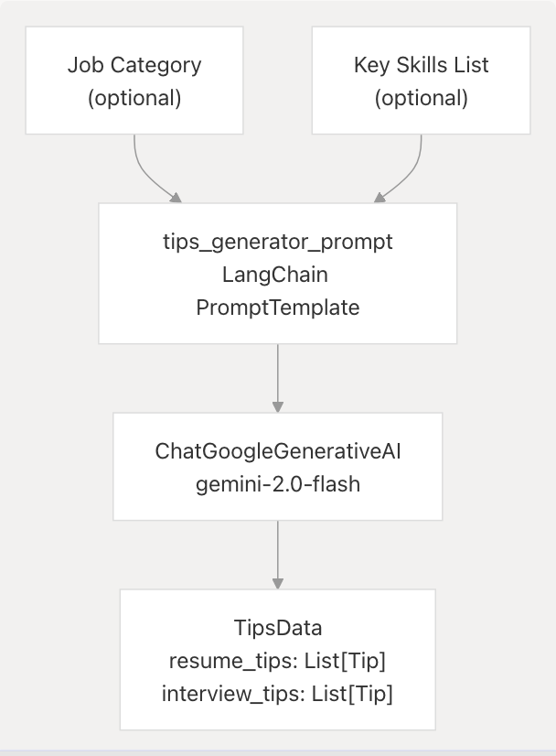
Task: Click the "tips_generator_prompt" text label
Action: (277, 242)
